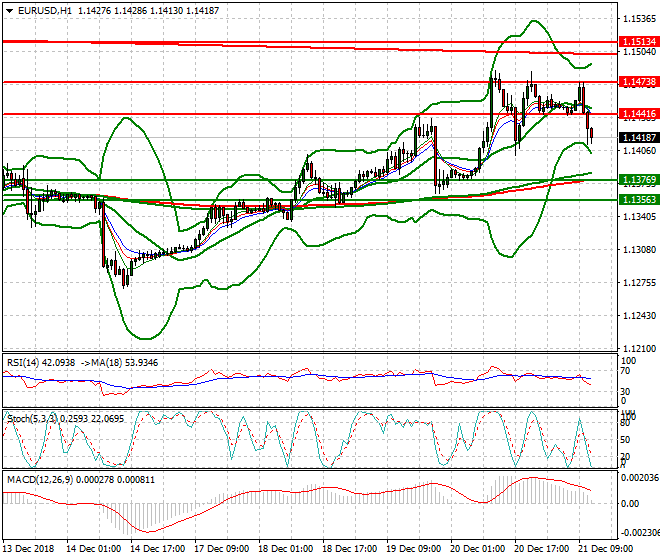Select the 20 Dec 01:00 time label
The image size is (660, 560).
(477, 549)
